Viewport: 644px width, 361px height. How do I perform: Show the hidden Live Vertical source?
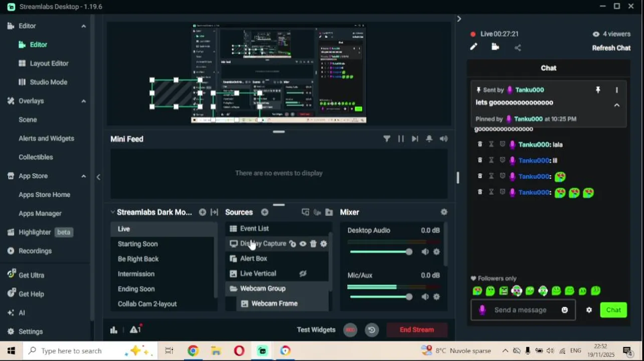[303, 274]
